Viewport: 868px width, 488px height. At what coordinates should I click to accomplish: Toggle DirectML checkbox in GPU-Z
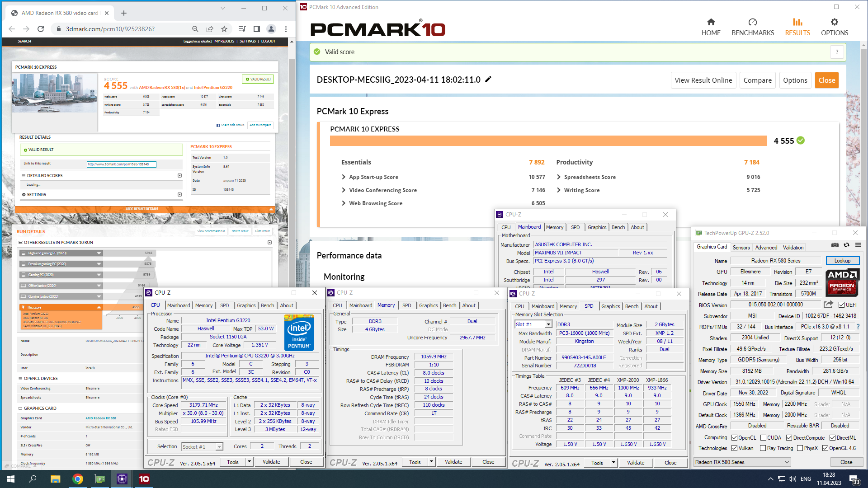pos(832,437)
